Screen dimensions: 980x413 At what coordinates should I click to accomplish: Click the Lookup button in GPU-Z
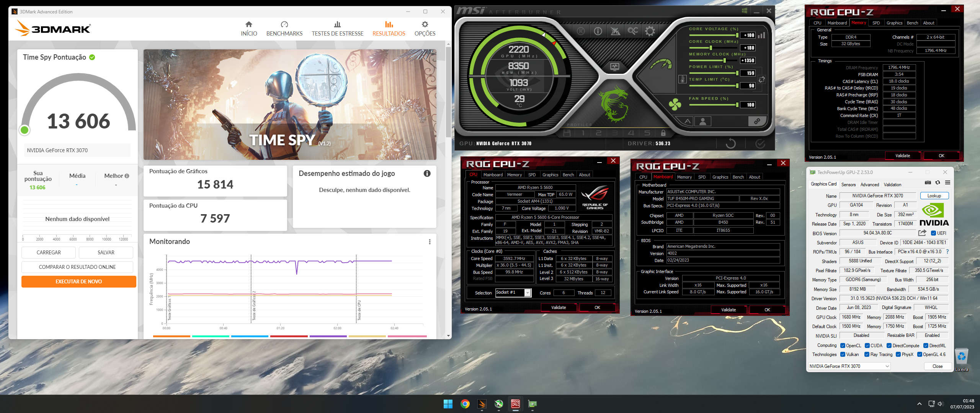[x=934, y=196]
